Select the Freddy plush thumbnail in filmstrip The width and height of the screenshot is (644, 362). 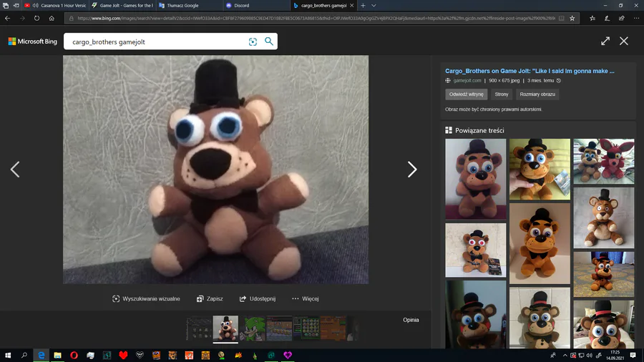[225, 328]
